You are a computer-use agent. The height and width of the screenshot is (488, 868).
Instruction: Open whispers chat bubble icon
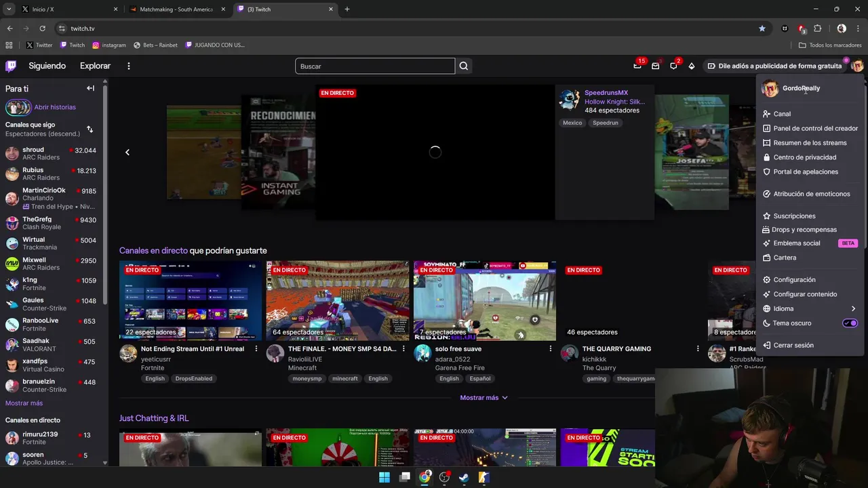tap(673, 66)
